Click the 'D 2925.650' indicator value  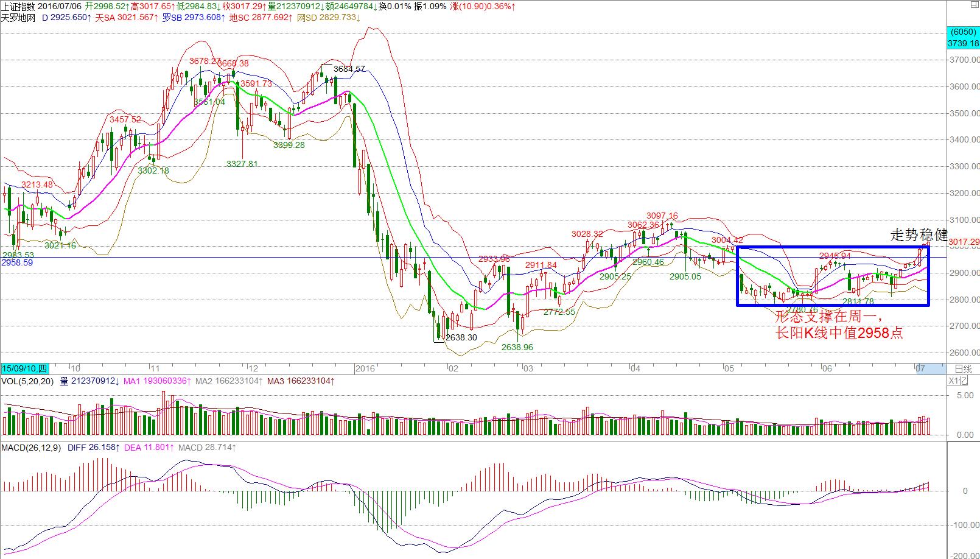pyautogui.click(x=66, y=18)
